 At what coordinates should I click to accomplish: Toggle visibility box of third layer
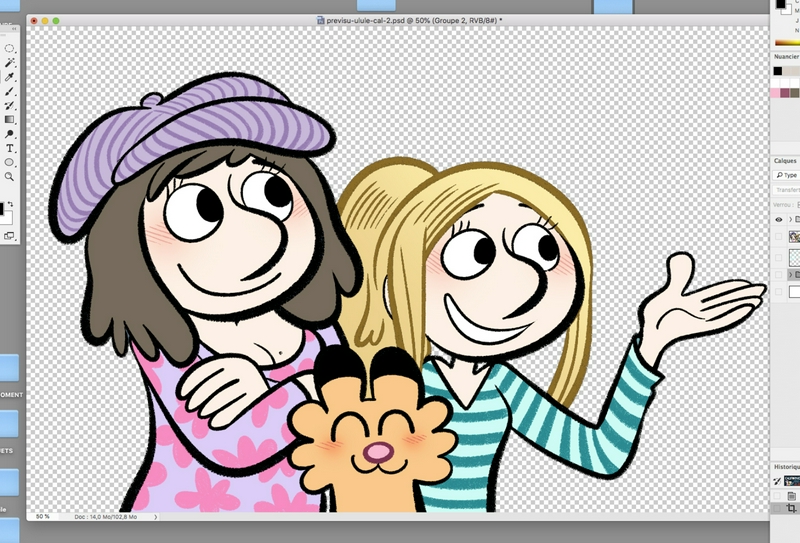point(779,256)
